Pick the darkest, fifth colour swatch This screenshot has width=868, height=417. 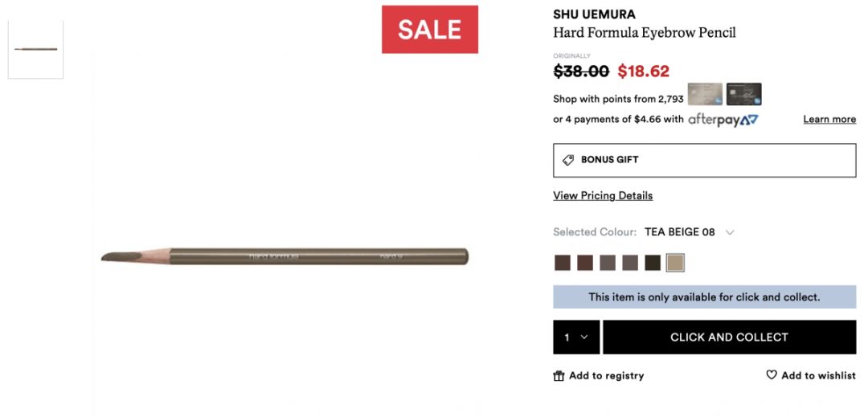653,263
